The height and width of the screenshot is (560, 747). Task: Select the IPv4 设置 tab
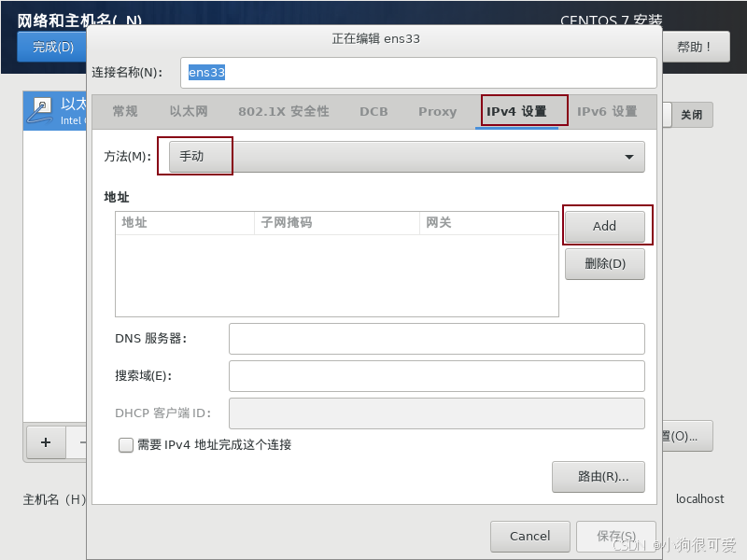(x=516, y=111)
